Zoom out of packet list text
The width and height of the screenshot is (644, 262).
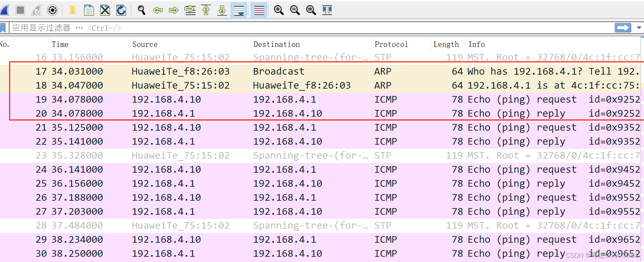point(295,10)
